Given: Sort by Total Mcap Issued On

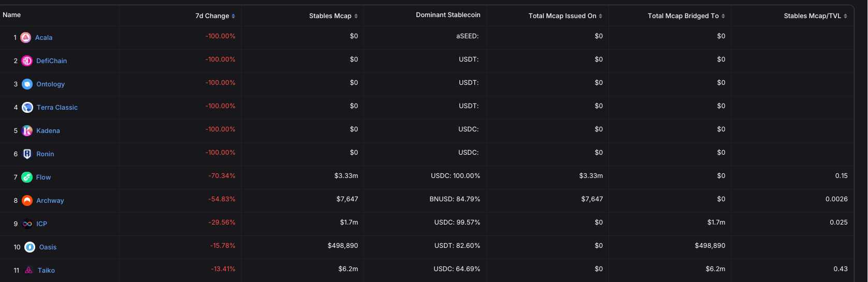Looking at the screenshot, I should pyautogui.click(x=565, y=16).
